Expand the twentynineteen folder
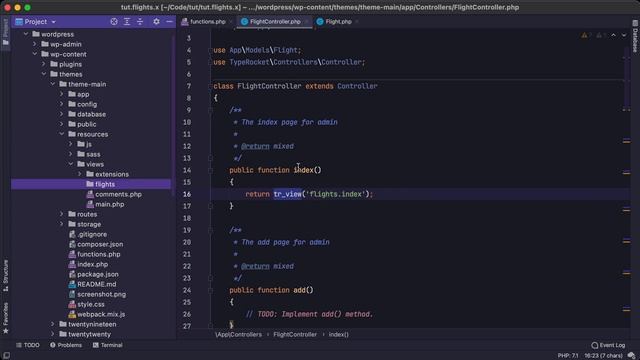 [53, 324]
